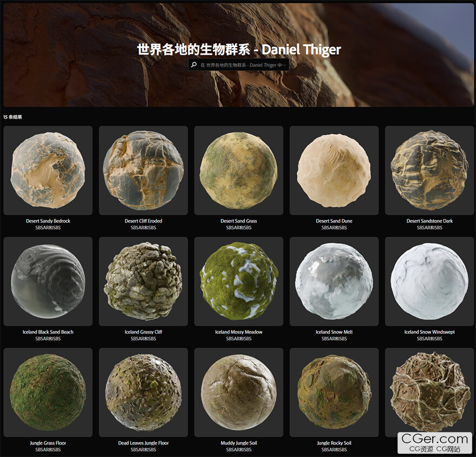Click the 'Desert Cliff Eroded' title
This screenshot has width=476, height=457.
point(143,221)
